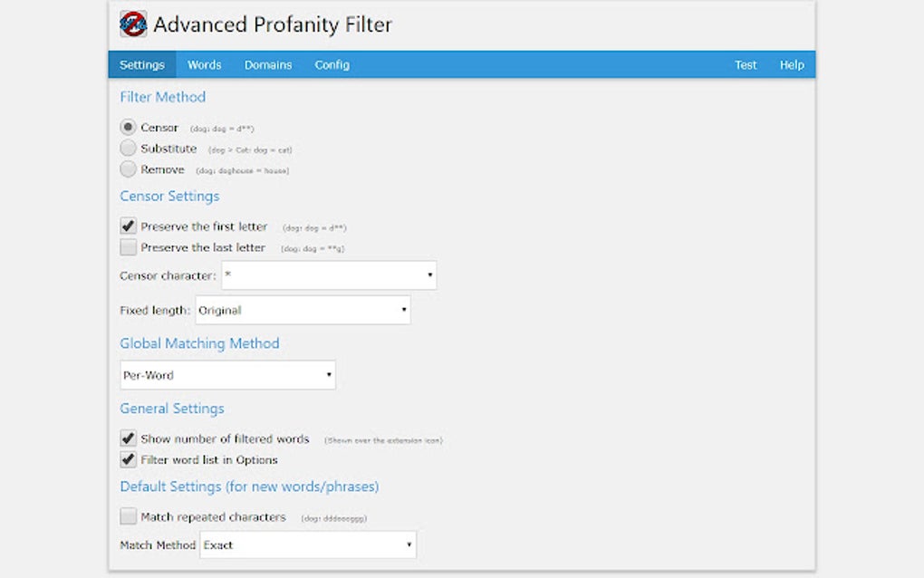Open the Match Method dropdown
Viewport: 924px width, 578px height.
(x=307, y=544)
